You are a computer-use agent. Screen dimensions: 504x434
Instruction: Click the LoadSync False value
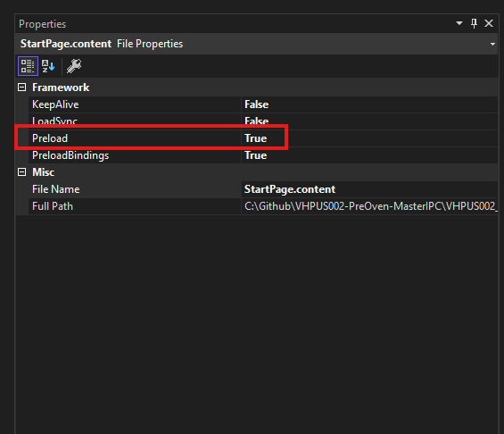click(x=256, y=121)
